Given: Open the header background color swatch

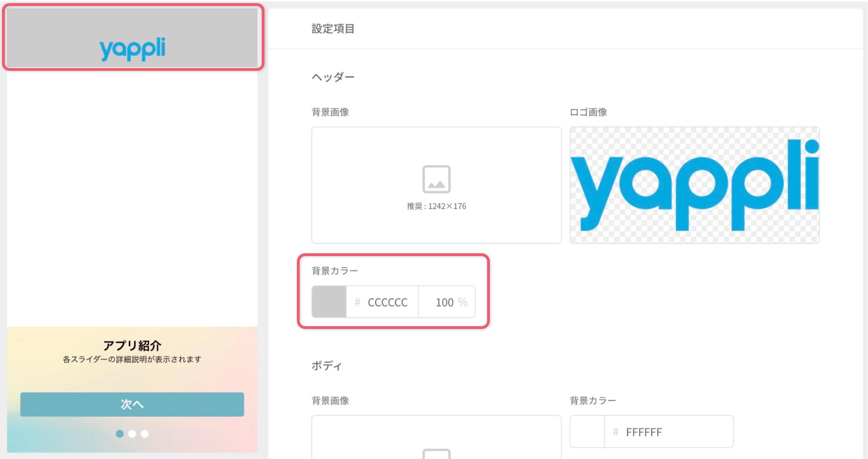Looking at the screenshot, I should tap(329, 302).
